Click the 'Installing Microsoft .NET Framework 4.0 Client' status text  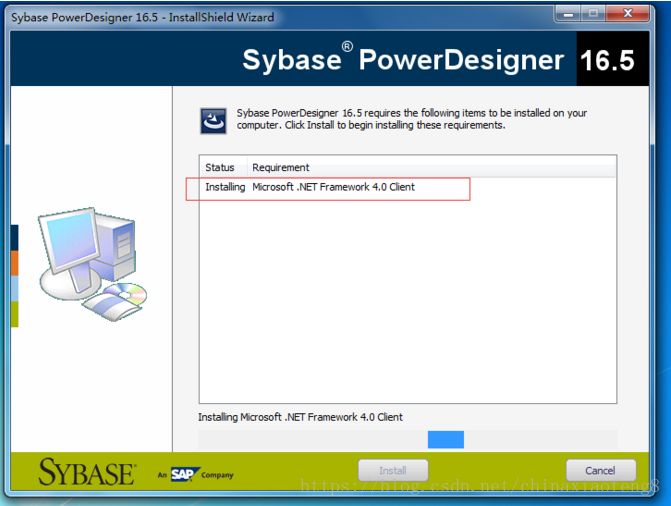[300, 417]
